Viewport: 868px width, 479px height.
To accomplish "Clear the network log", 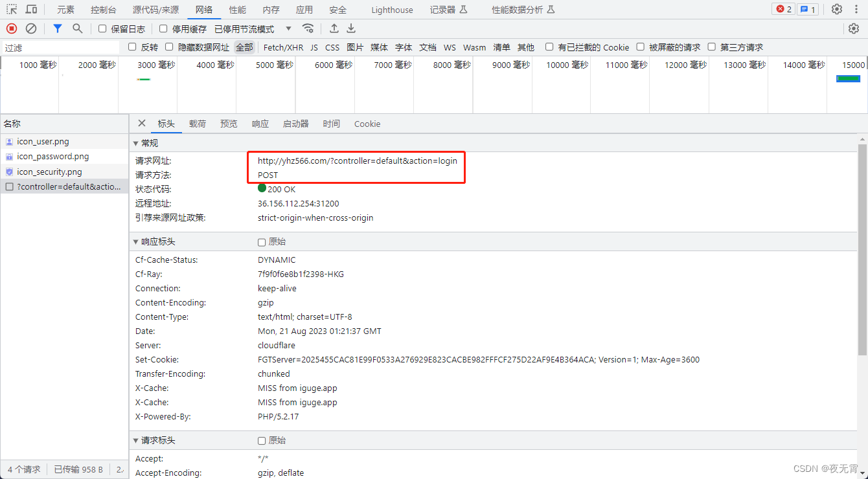I will pyautogui.click(x=31, y=28).
